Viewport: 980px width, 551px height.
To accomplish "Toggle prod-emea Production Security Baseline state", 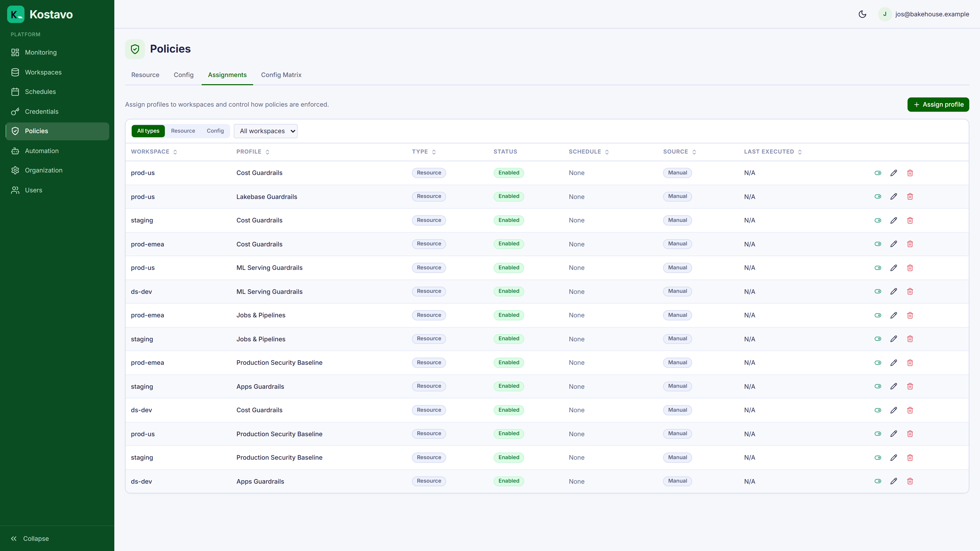I will click(x=878, y=363).
